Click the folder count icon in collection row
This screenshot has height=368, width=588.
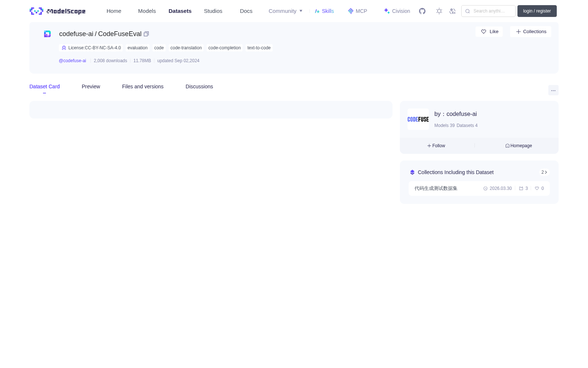click(521, 188)
